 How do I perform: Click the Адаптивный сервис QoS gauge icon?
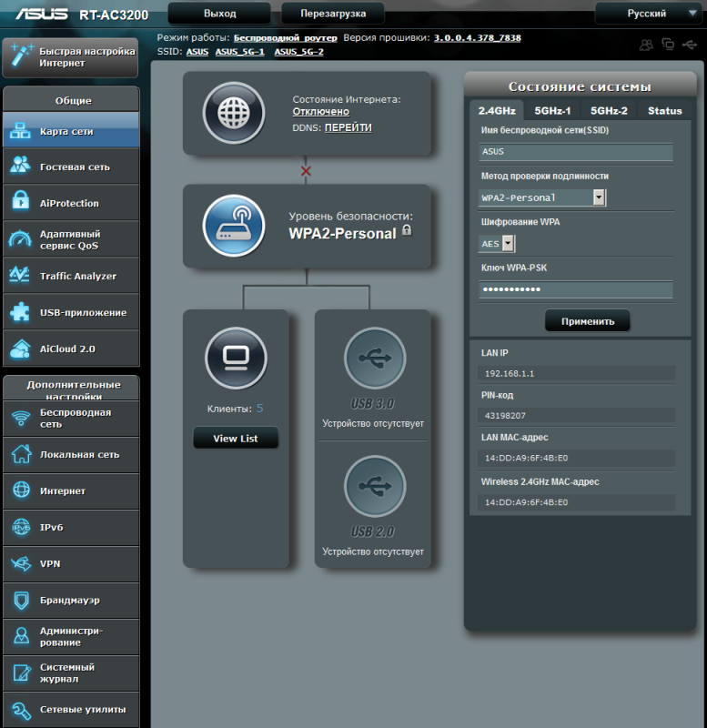click(x=20, y=238)
